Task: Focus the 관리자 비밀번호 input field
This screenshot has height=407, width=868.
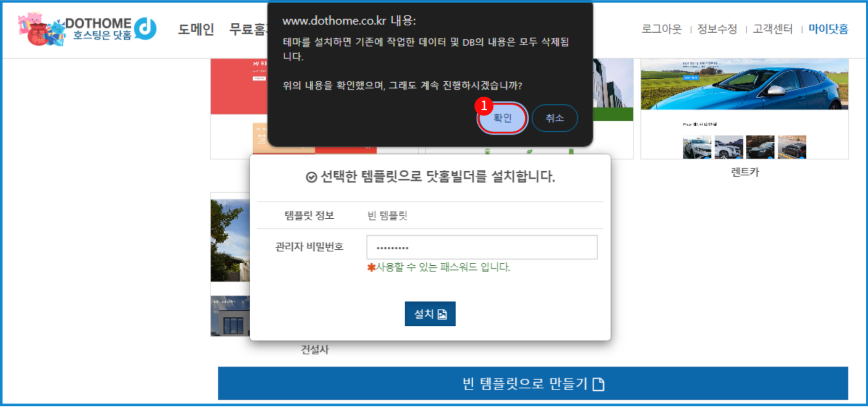Action: point(482,247)
